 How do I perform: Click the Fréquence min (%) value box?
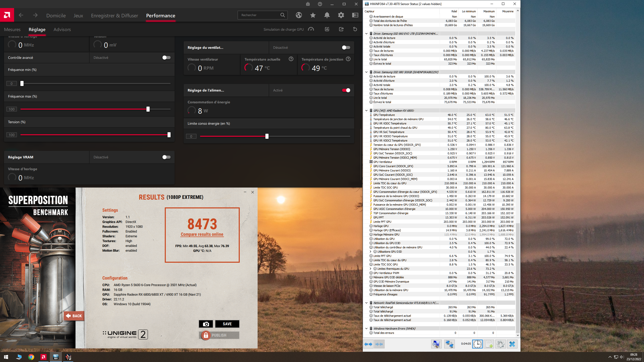click(x=12, y=83)
